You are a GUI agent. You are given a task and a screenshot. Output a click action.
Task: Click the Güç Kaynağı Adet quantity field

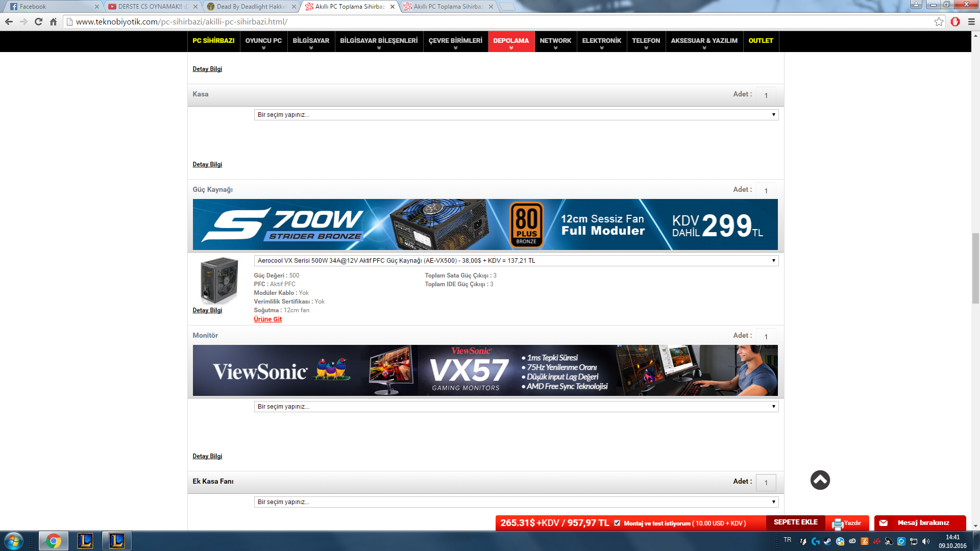(766, 190)
